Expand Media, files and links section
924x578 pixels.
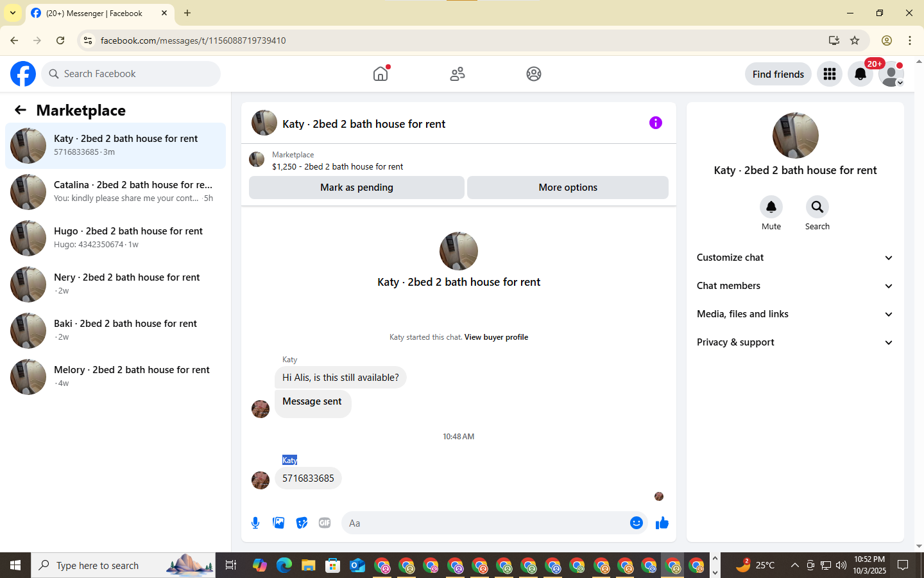795,314
